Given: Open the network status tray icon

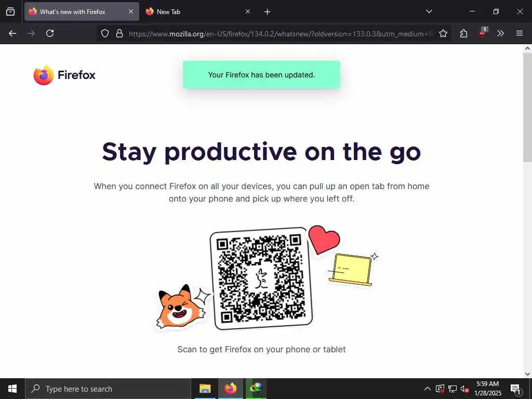Looking at the screenshot, I should (x=453, y=389).
